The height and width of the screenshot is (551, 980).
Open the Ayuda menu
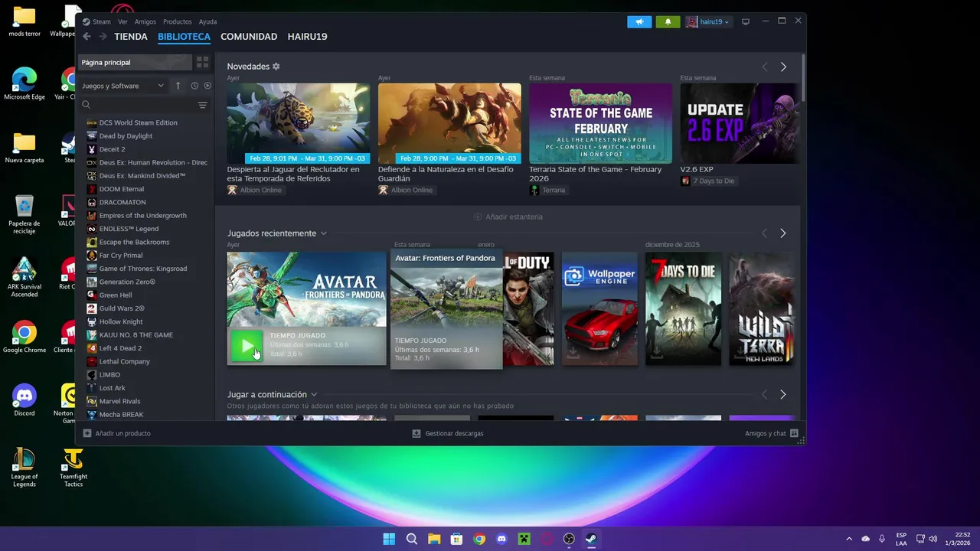pos(207,21)
